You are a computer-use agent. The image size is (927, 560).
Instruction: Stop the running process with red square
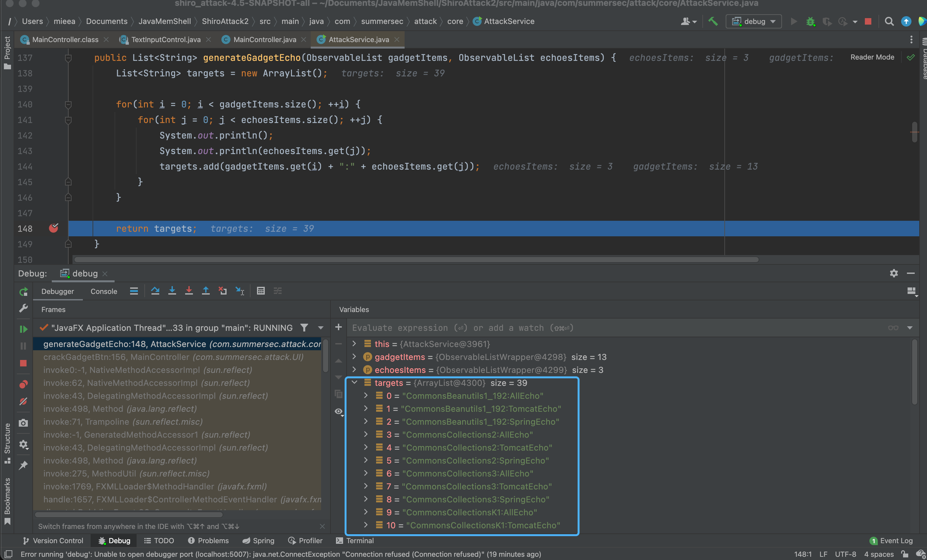click(868, 21)
